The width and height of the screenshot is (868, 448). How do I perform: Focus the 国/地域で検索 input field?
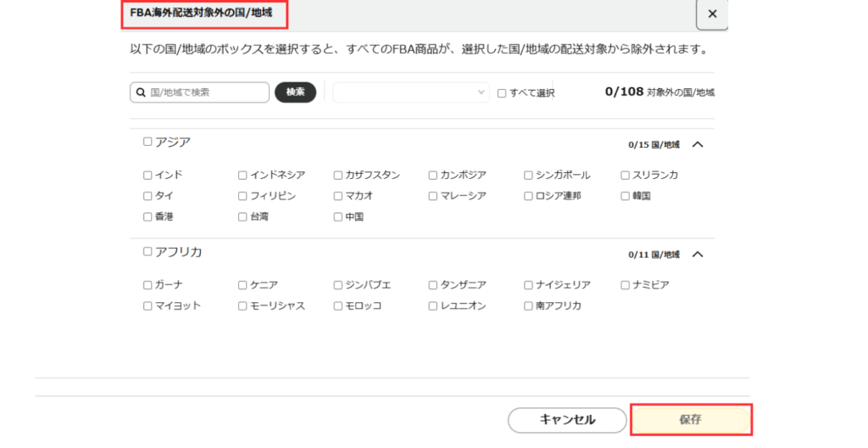pyautogui.click(x=207, y=92)
